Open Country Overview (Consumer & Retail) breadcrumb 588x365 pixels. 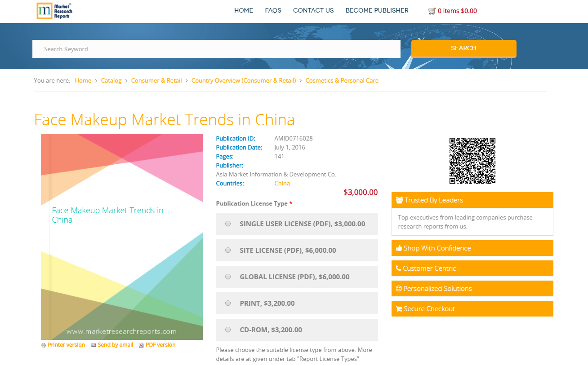coord(244,81)
